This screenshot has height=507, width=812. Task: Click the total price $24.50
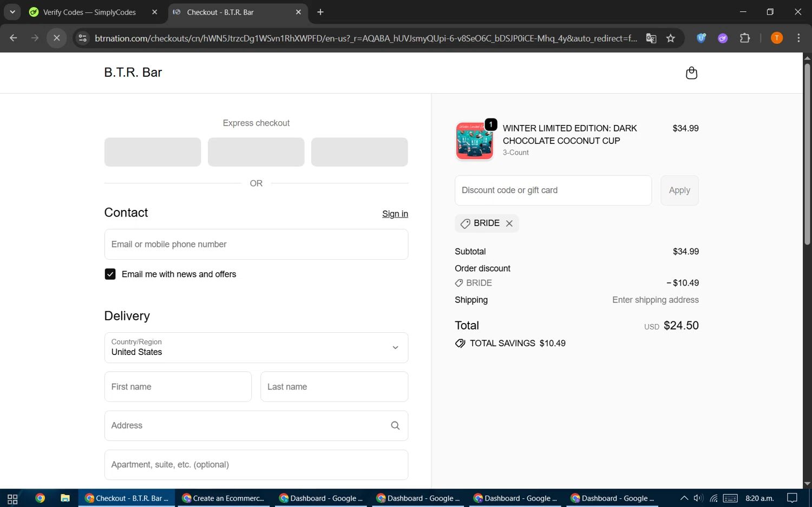point(681,326)
